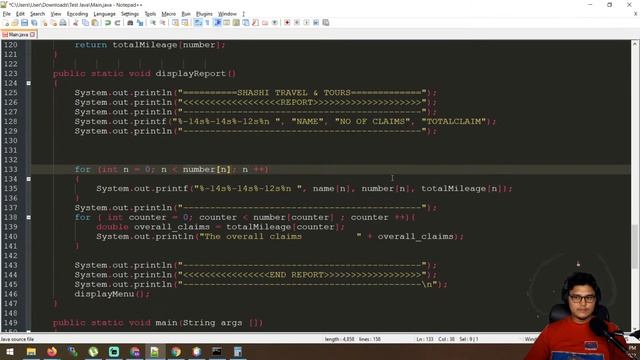
Task: Click the Zoom Out toolbar icon
Action: (162, 22)
